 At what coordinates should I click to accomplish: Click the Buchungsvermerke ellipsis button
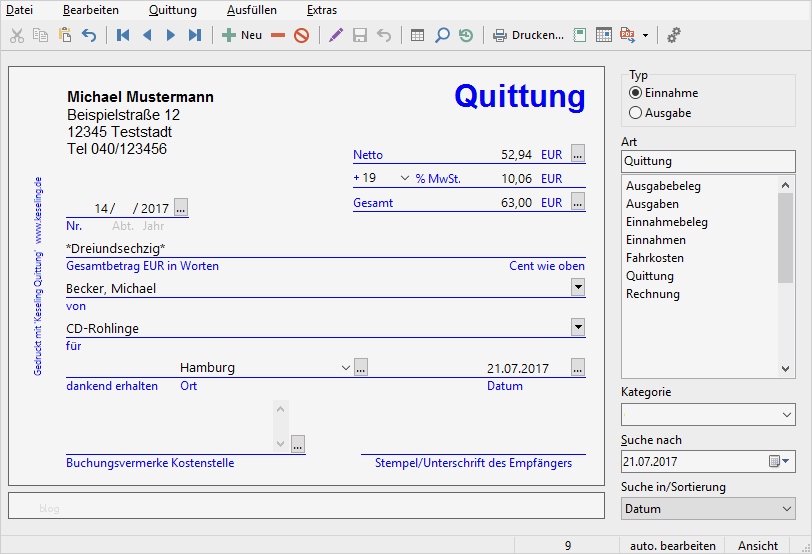tap(298, 444)
